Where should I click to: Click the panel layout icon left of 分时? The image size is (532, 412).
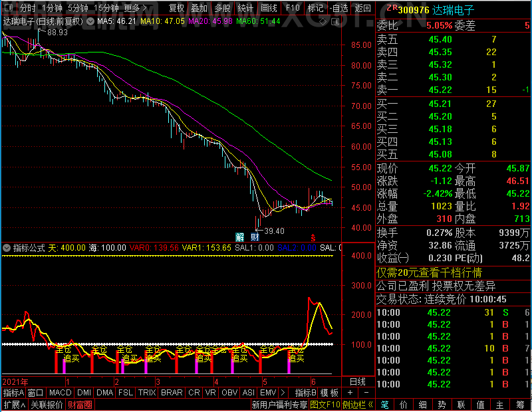(9, 7)
